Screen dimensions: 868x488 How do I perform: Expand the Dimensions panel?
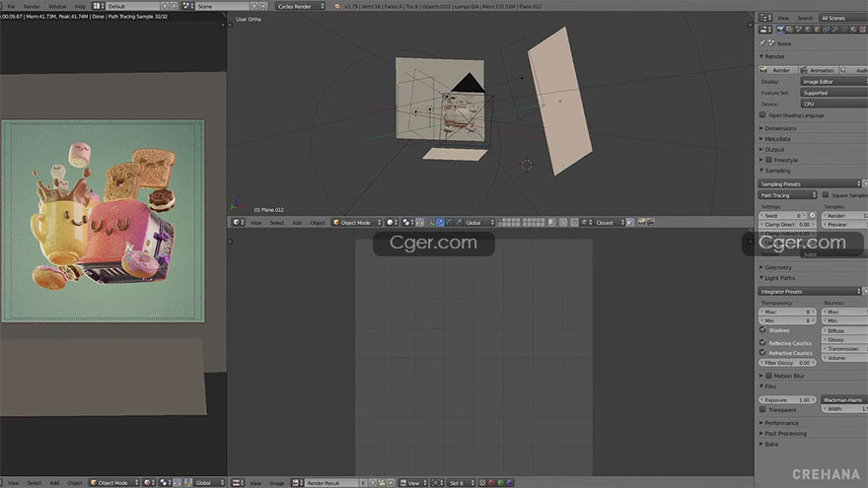point(778,128)
